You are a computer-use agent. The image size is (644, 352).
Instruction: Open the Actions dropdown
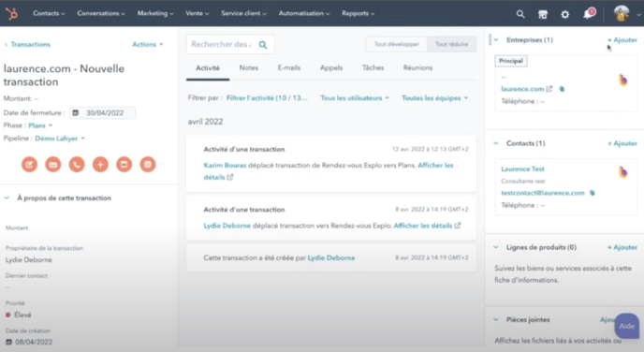tap(148, 44)
